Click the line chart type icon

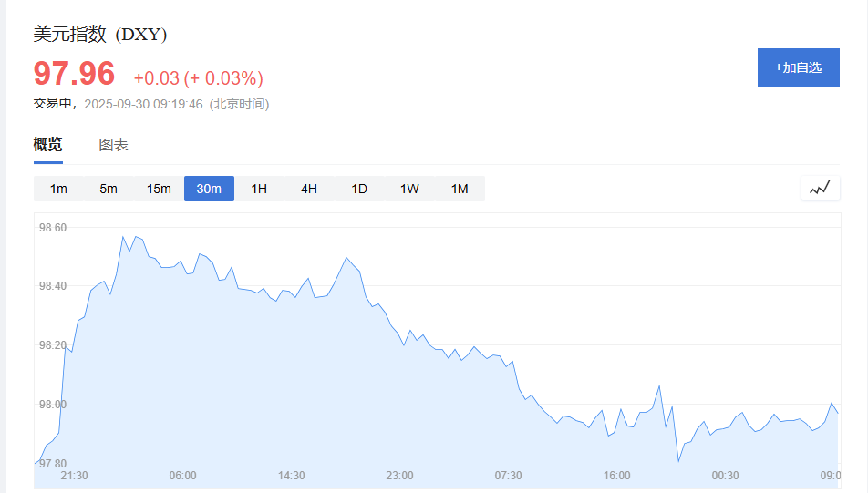tap(820, 188)
